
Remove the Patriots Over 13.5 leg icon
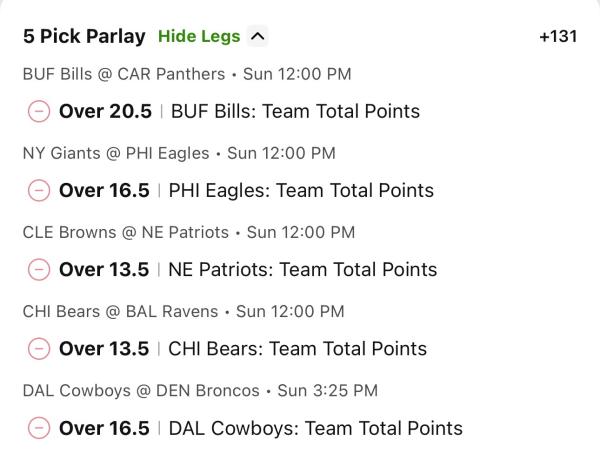coord(38,269)
